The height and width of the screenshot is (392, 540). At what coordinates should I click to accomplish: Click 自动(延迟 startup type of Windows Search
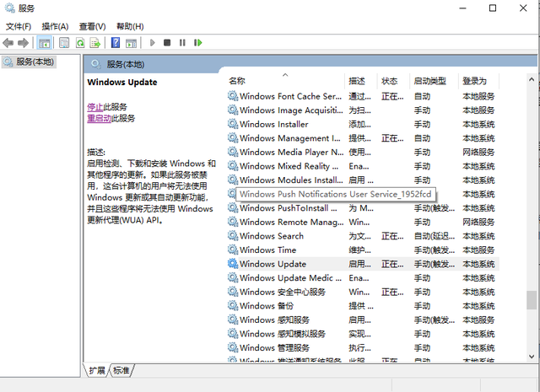(434, 236)
